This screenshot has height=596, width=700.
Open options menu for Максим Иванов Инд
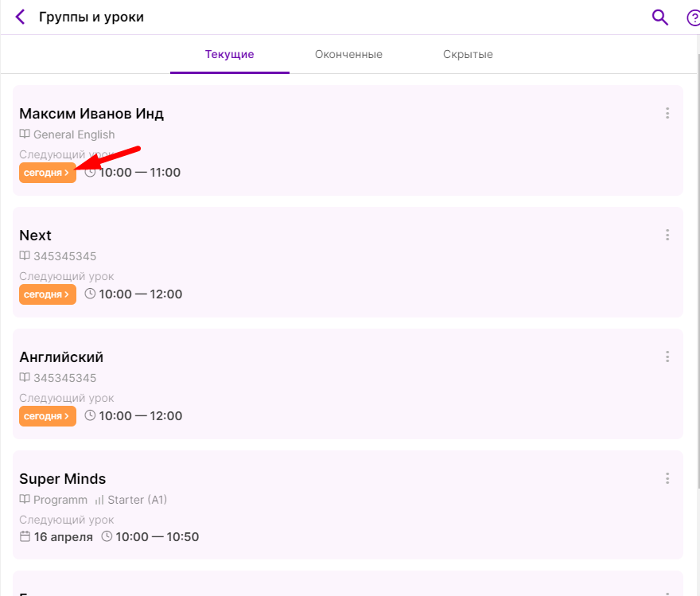coord(667,113)
